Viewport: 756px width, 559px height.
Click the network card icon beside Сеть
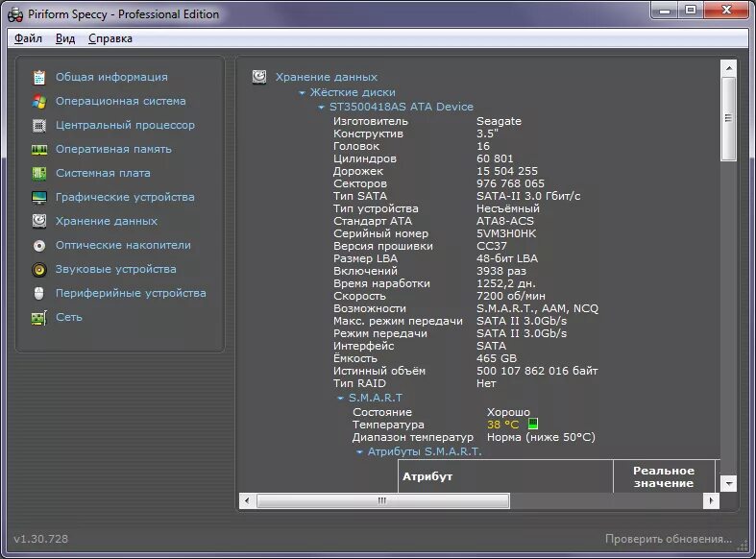click(x=39, y=317)
